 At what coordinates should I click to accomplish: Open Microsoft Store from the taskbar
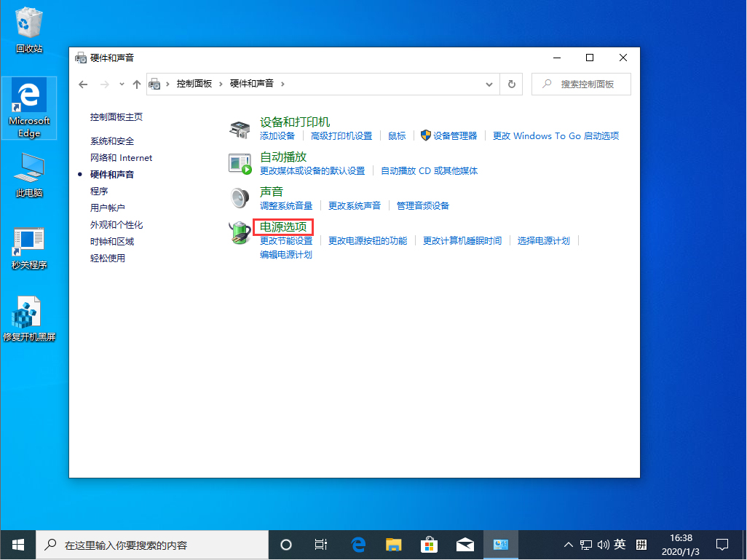[x=429, y=545]
